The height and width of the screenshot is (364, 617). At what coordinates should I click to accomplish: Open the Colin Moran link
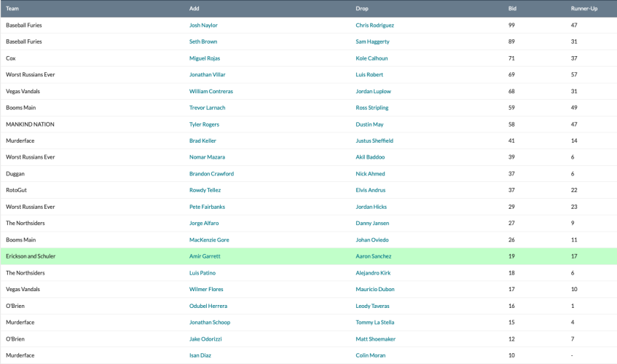pyautogui.click(x=370, y=355)
